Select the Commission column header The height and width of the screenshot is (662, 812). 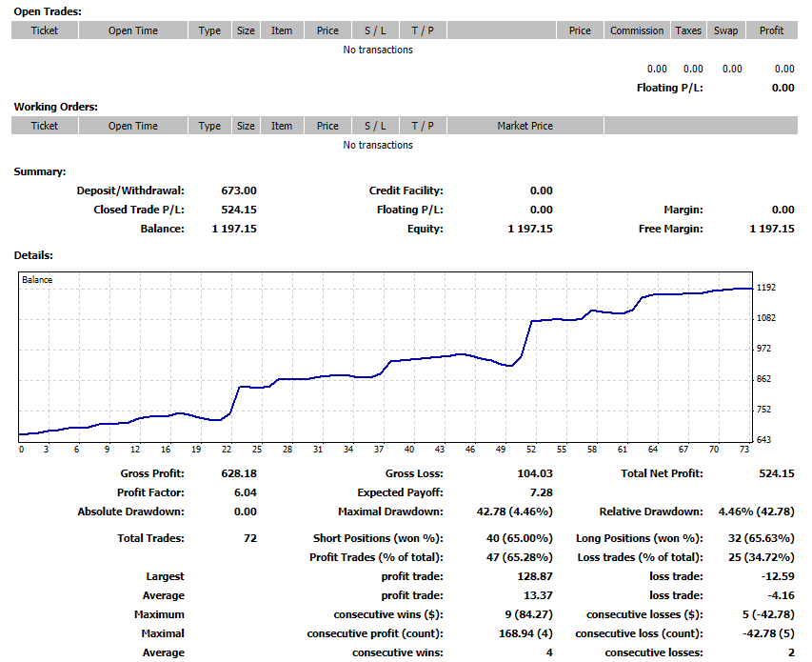coord(637,30)
